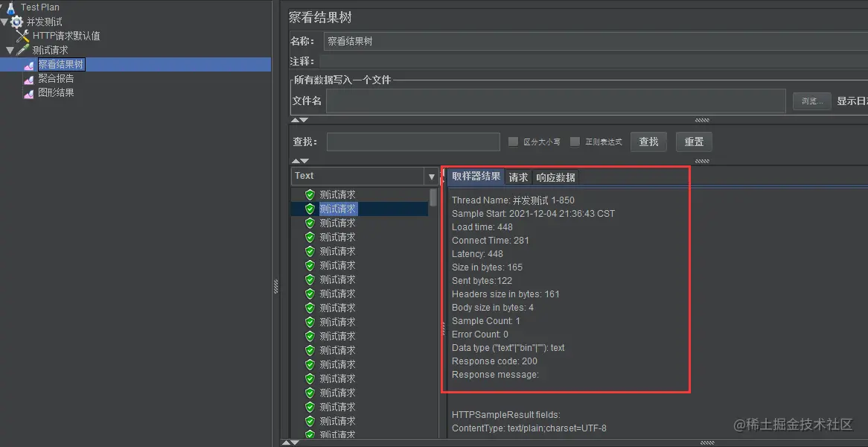This screenshot has width=868, height=447.
Task: Click the Latency: 448 line
Action: pos(477,254)
